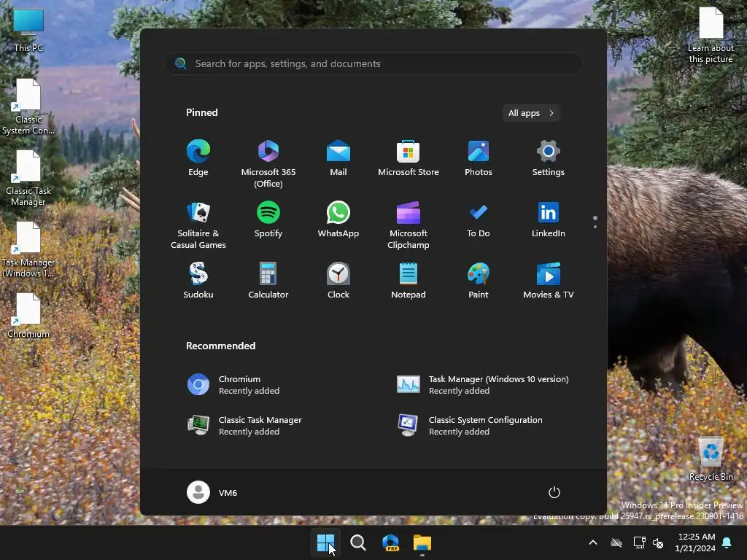Open the Clock app
The height and width of the screenshot is (560, 747).
click(x=338, y=281)
